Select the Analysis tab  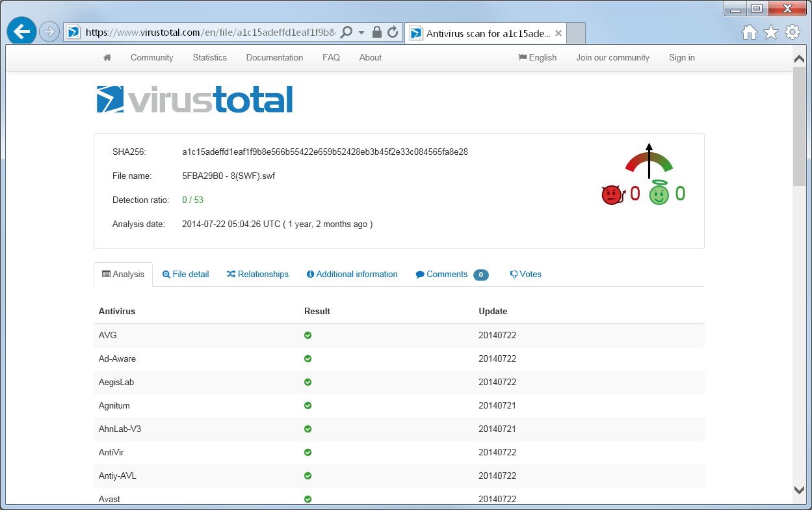click(x=123, y=275)
